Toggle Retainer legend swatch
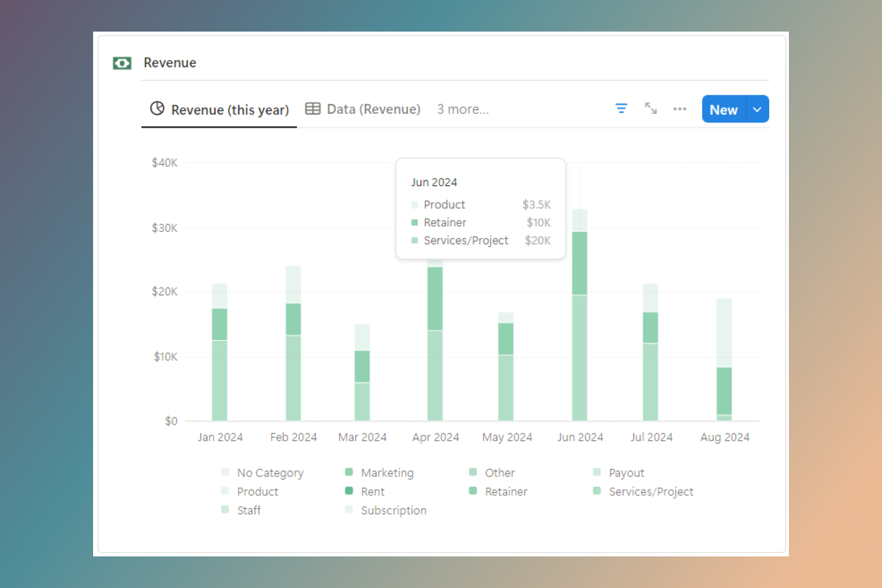This screenshot has height=588, width=882. [473, 491]
